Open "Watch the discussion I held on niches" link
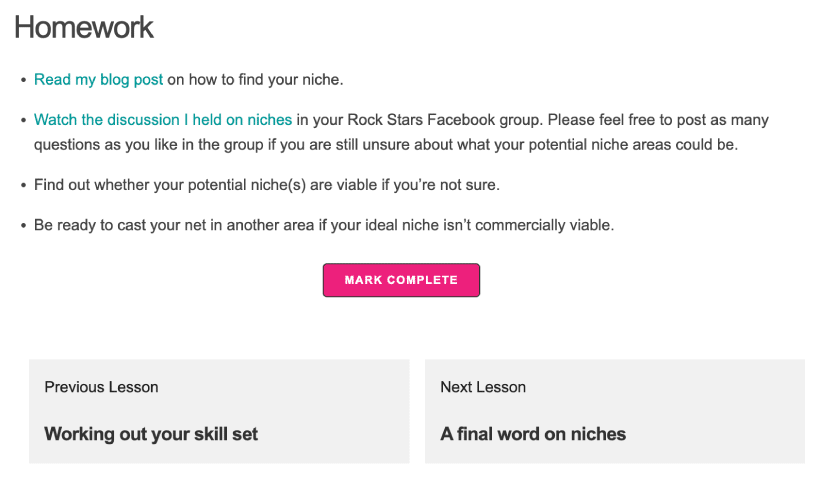The width and height of the screenshot is (820, 479). (163, 120)
